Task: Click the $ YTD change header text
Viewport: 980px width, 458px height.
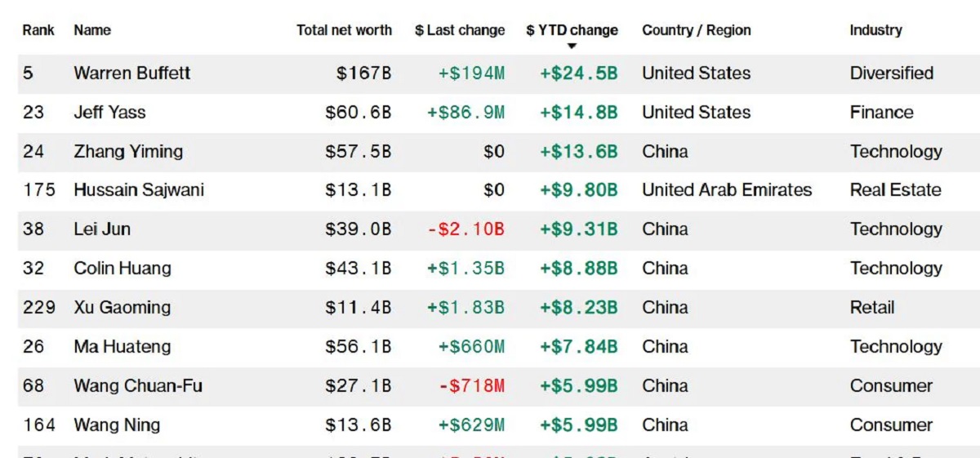Action: tap(572, 30)
